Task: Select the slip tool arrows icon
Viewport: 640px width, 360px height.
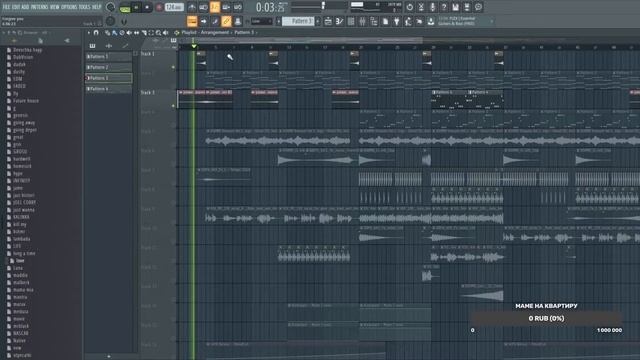Action: [136, 33]
